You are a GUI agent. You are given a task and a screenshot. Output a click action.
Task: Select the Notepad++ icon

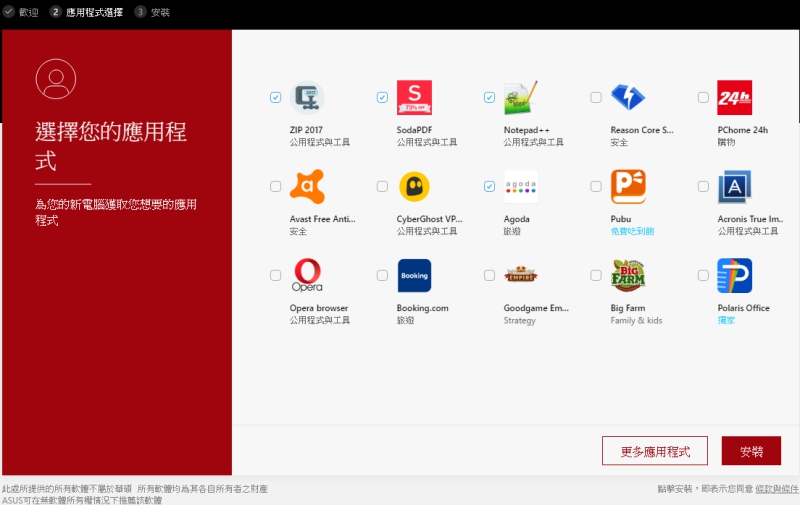521,98
